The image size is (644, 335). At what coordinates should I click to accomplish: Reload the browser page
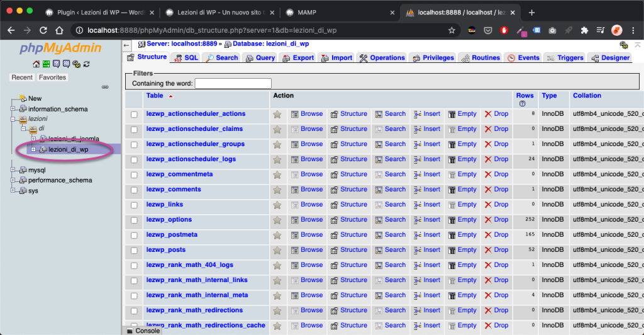click(x=43, y=30)
